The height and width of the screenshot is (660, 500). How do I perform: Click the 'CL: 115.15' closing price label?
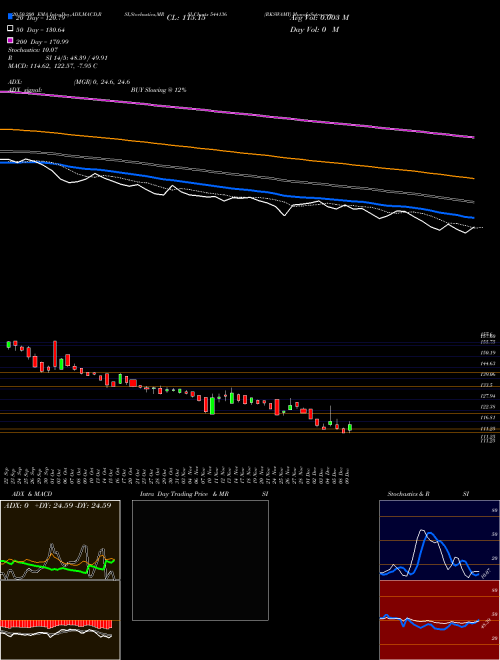[186, 18]
